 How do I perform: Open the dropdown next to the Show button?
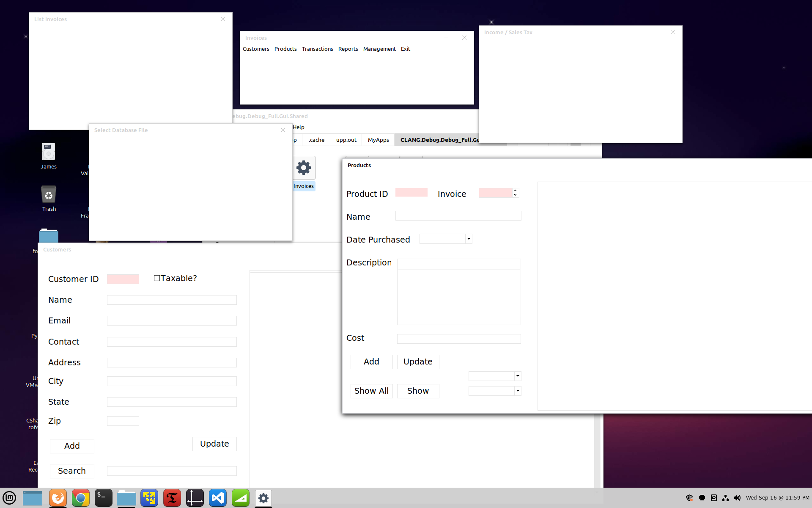coord(518,391)
